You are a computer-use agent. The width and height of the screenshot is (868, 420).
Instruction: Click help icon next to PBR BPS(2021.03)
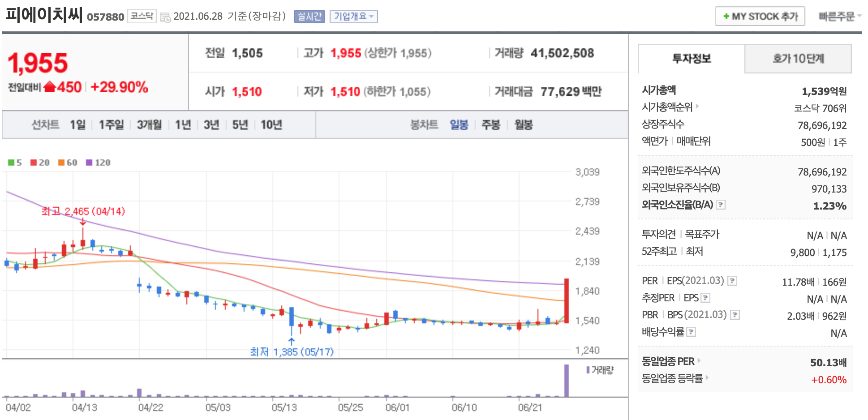[735, 315]
